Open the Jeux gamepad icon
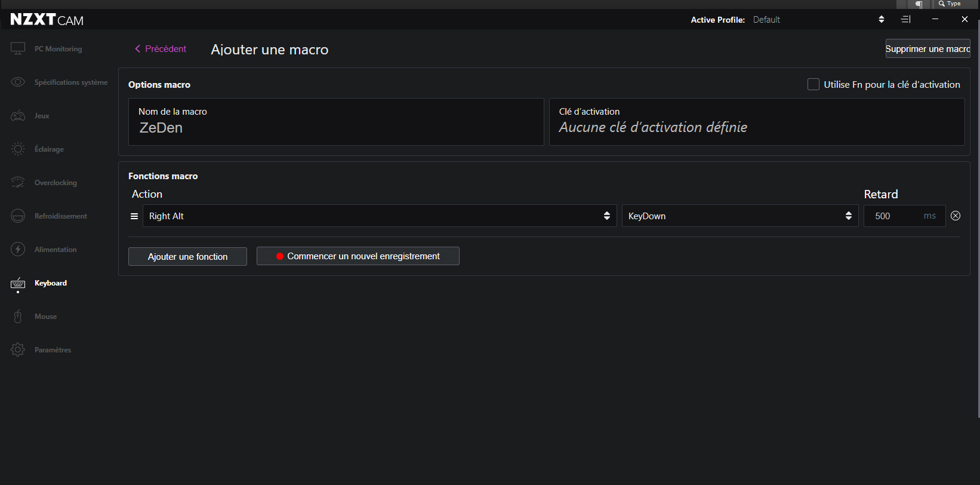 (x=18, y=116)
